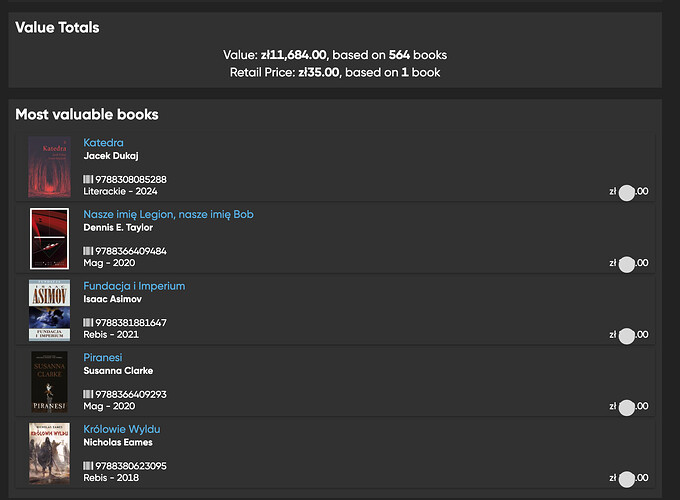Click the round dot over Królowie Wyldu's price
The height and width of the screenshot is (500, 680).
tap(627, 479)
